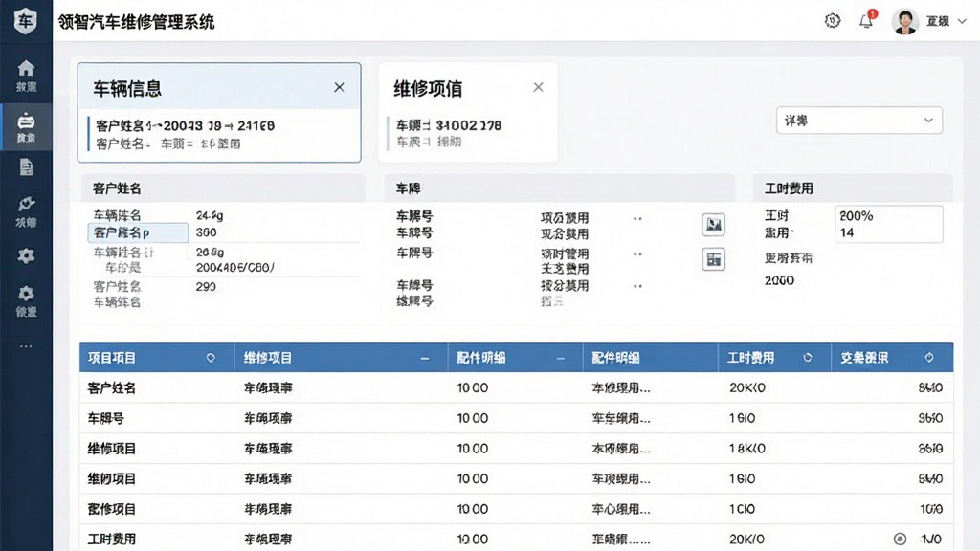Open the settings gear in top bar
Viewport: 980px width, 551px height.
point(832,21)
